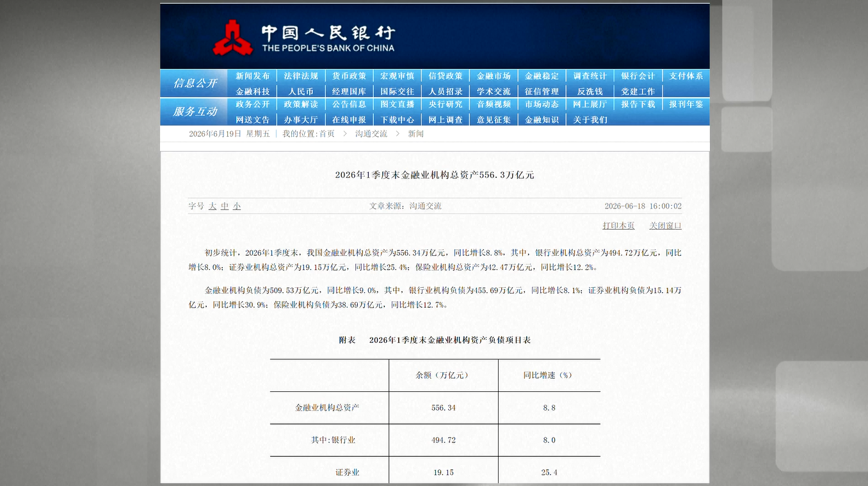Go to the 金融知识 page
This screenshot has width=868, height=486.
click(542, 120)
